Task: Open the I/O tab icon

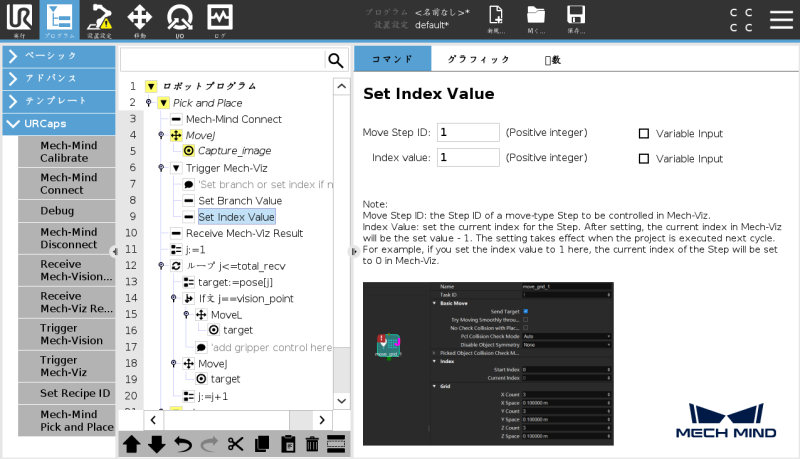Action: [180, 19]
